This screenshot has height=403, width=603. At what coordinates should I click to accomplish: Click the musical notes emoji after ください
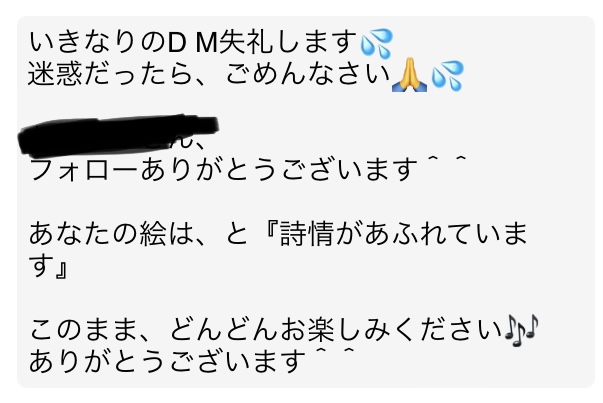click(x=521, y=330)
